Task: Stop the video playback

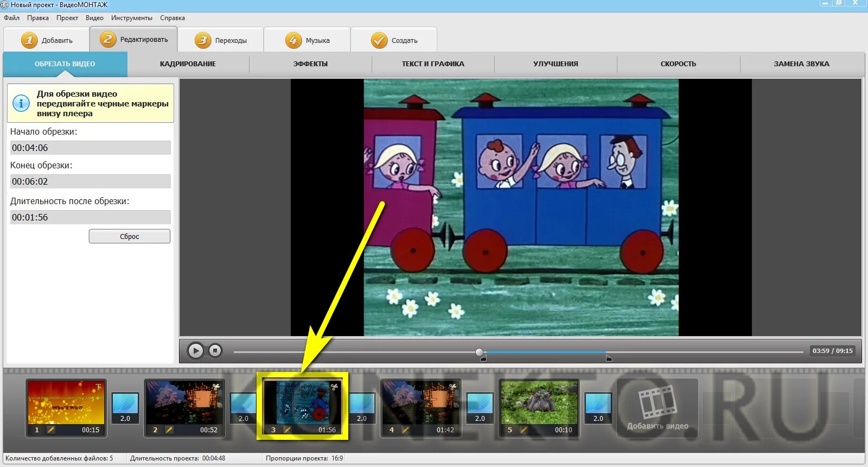Action: [215, 351]
